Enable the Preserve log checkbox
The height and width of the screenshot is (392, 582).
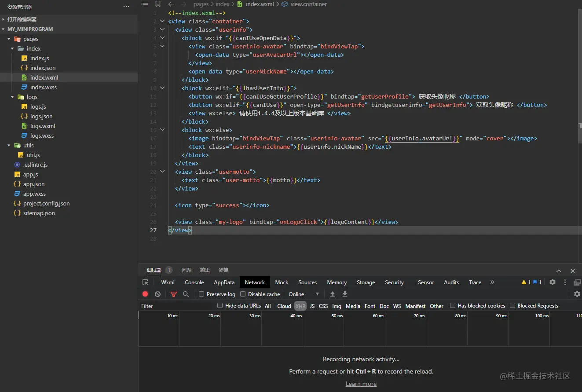tap(201, 294)
